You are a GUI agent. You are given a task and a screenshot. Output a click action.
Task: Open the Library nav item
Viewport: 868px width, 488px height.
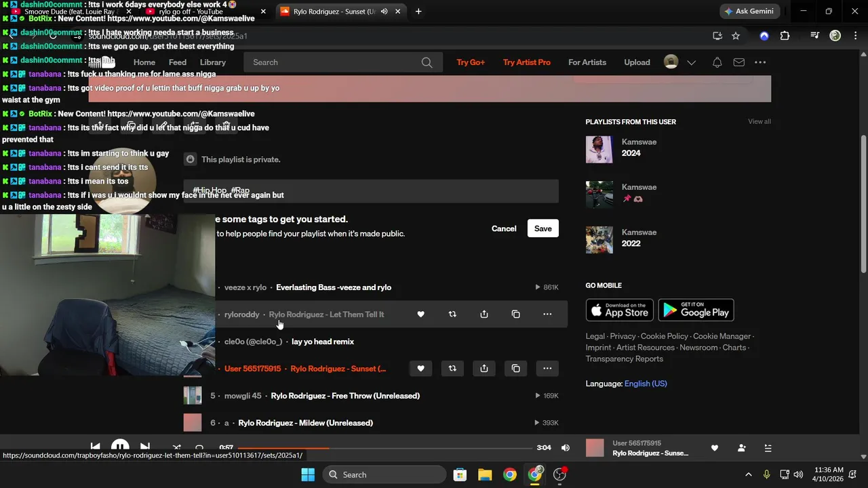coord(213,62)
